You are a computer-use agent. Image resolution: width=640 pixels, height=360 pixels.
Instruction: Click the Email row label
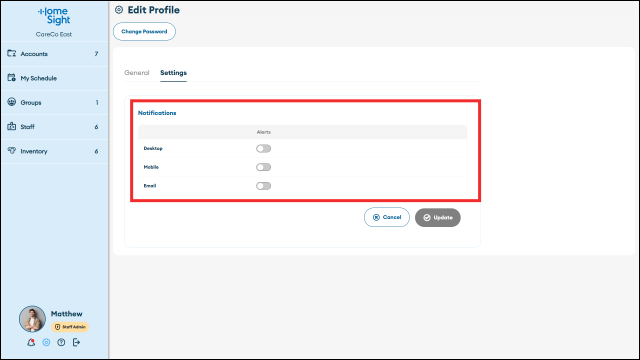[150, 186]
